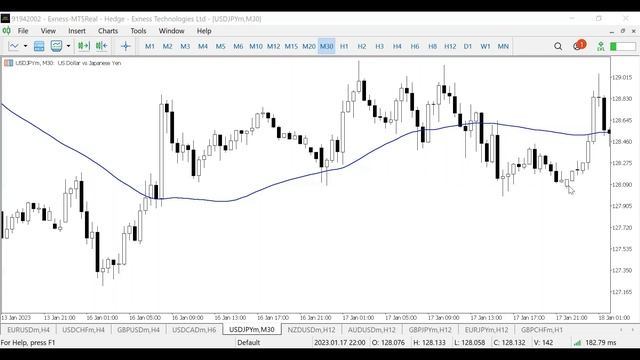Image resolution: width=640 pixels, height=360 pixels.
Task: Switch to USDCADm,H6 chart tab
Action: [194, 329]
